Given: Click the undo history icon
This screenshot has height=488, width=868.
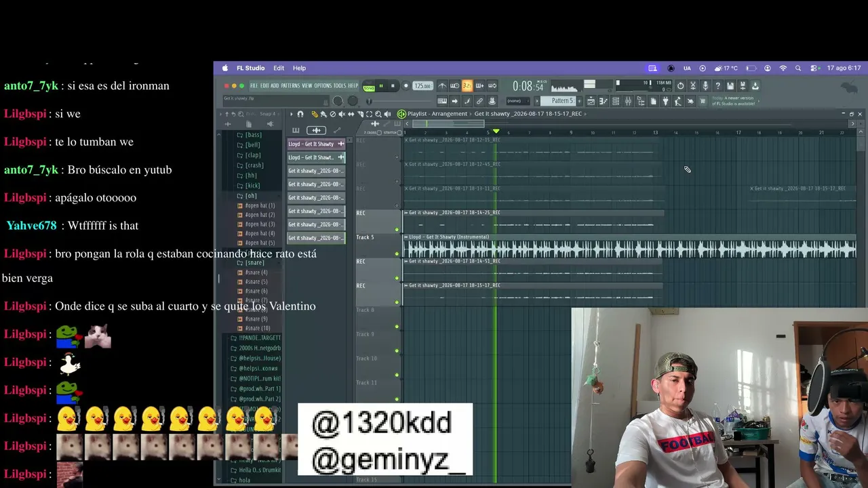Looking at the screenshot, I should [x=680, y=86].
